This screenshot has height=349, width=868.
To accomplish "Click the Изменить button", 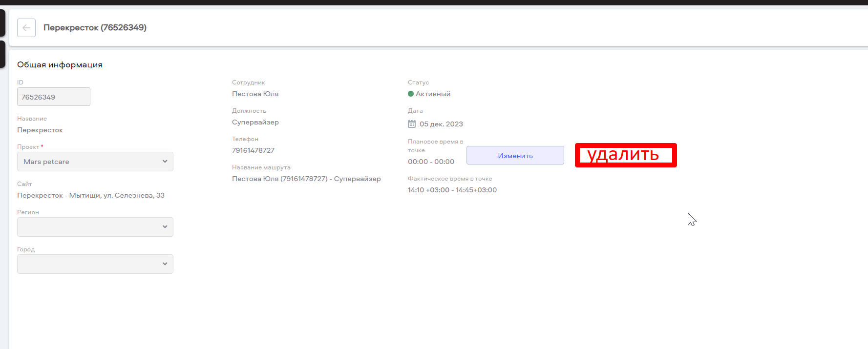I will 515,155.
